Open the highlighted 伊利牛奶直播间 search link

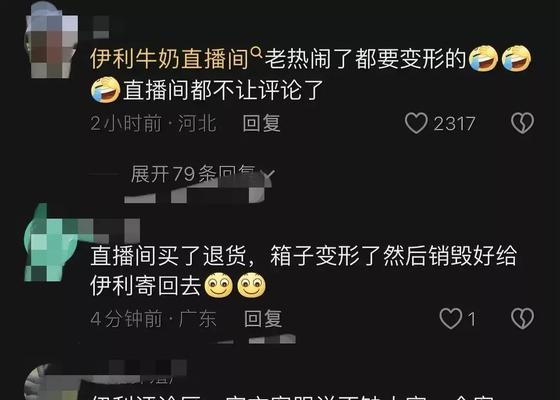click(169, 59)
